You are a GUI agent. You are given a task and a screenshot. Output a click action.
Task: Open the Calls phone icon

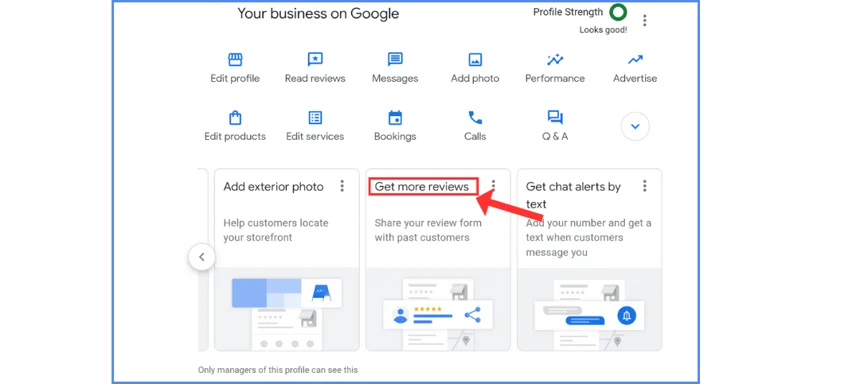(475, 117)
